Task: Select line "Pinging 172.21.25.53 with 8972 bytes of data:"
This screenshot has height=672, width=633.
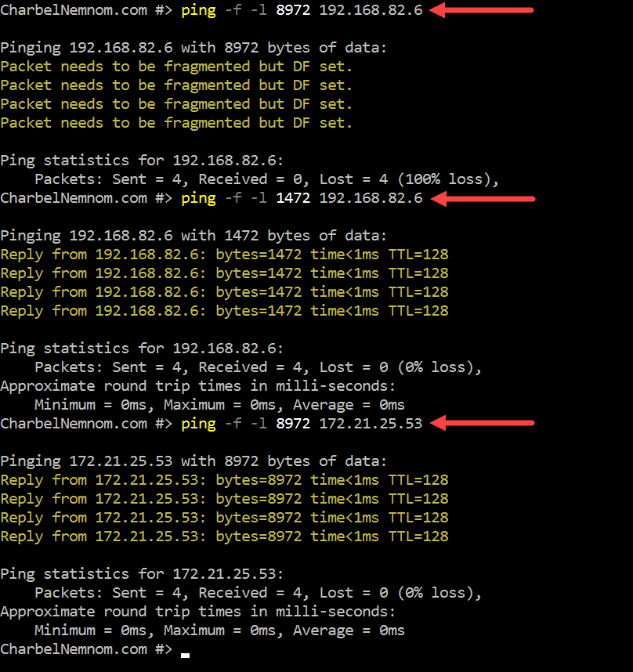Action: pyautogui.click(x=194, y=461)
